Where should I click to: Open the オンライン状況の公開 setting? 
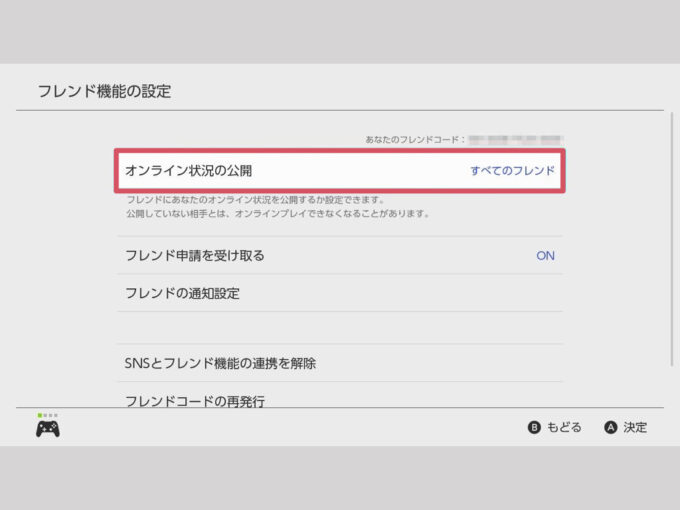(340, 170)
